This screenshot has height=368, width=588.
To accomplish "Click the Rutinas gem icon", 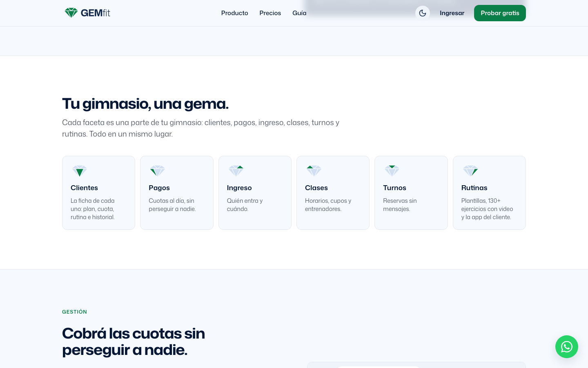I will point(470,171).
